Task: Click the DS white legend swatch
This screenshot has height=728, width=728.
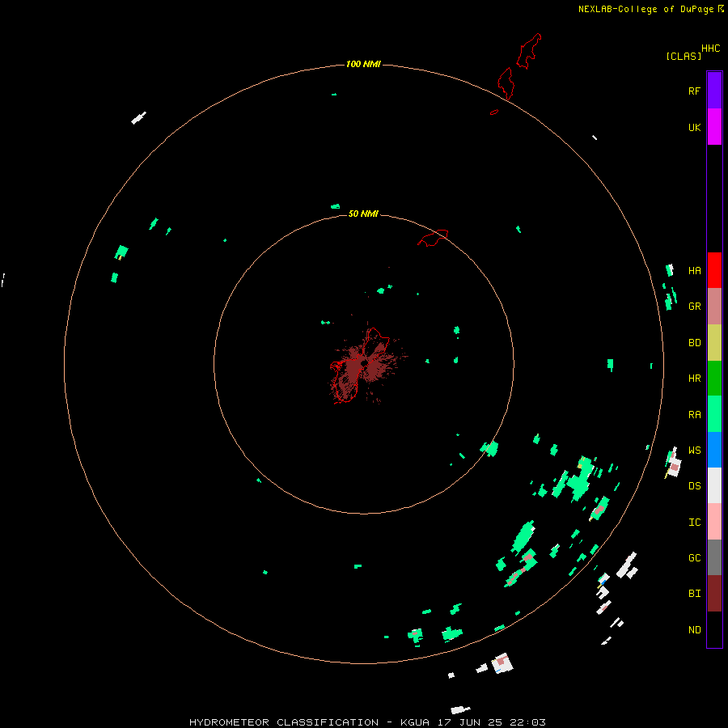Action: click(x=714, y=485)
